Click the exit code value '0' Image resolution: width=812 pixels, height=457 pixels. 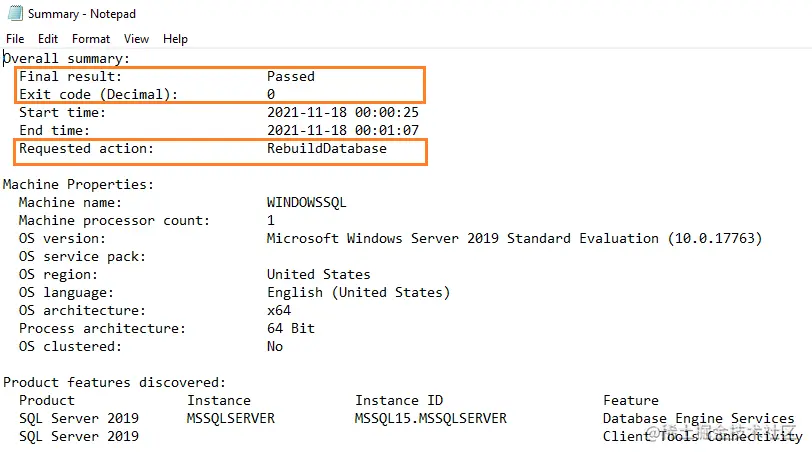pos(271,94)
